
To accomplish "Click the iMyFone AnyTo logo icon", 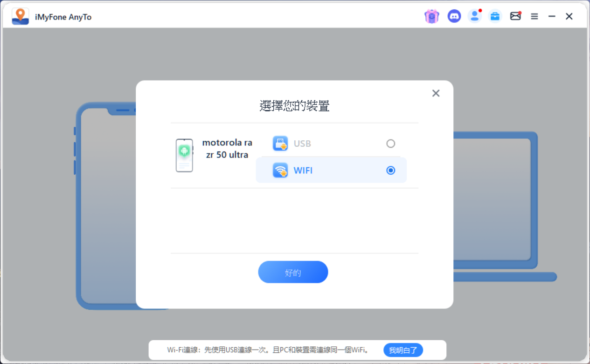I will pos(20,16).
